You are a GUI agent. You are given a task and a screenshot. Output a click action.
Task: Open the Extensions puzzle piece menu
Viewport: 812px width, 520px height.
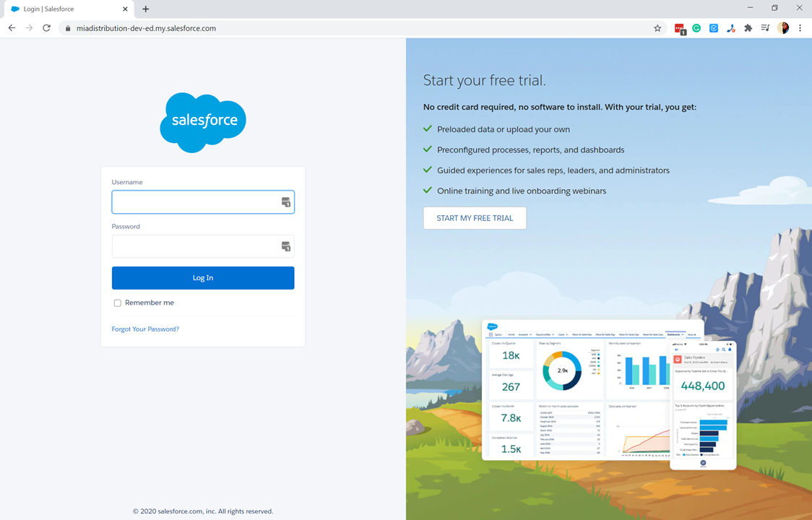pos(748,28)
